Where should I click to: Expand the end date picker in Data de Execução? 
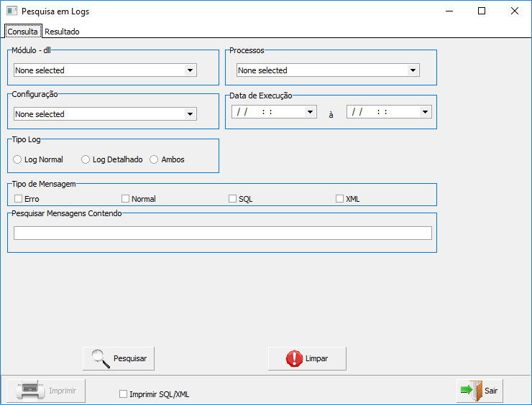[x=425, y=112]
